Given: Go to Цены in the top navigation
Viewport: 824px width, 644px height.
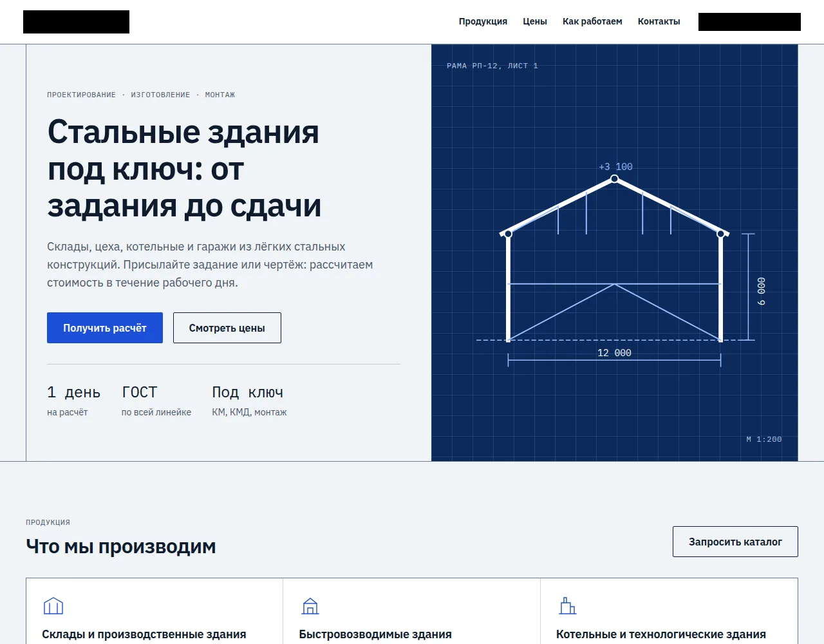Looking at the screenshot, I should [535, 21].
